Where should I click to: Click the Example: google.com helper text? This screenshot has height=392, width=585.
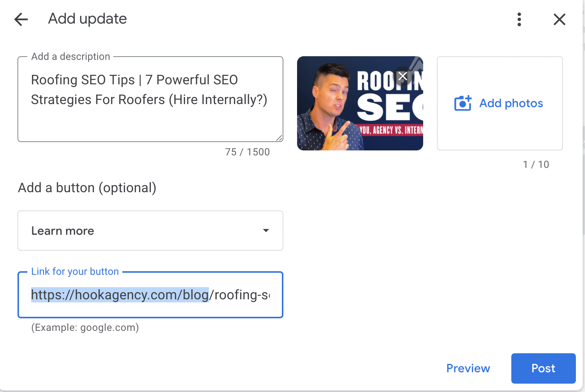coord(85,327)
